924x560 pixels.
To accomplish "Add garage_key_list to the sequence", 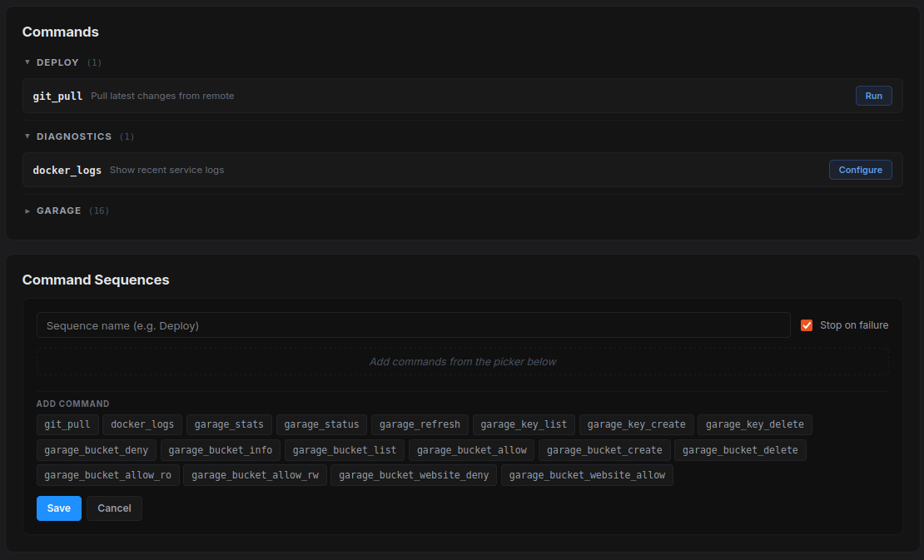I will pos(524,424).
